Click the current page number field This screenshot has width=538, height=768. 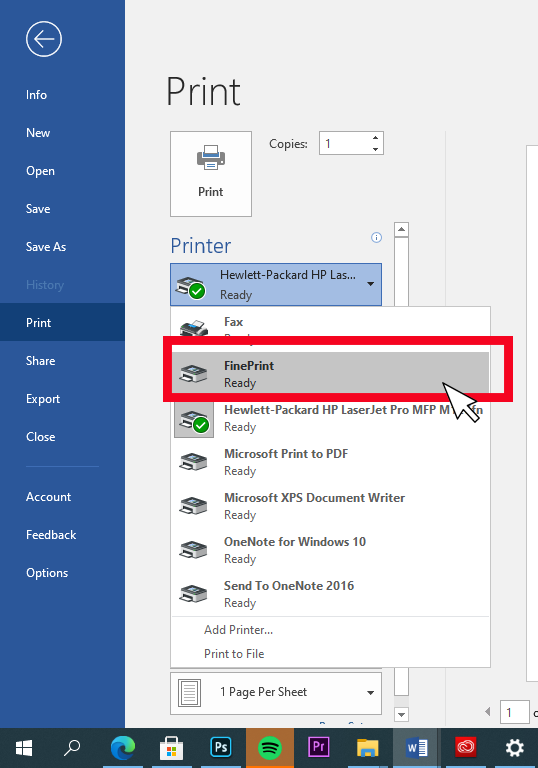[514, 712]
